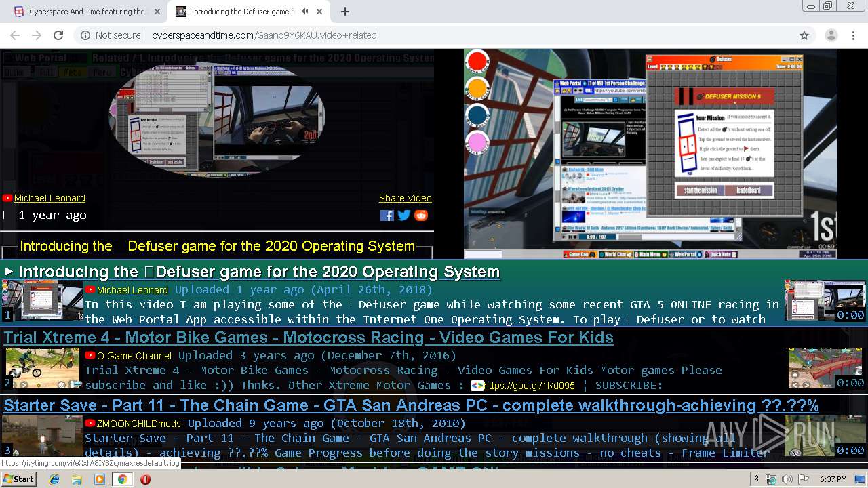868x488 pixels.
Task: Follow the https://goo.gl/1Kd095 link
Action: [529, 386]
